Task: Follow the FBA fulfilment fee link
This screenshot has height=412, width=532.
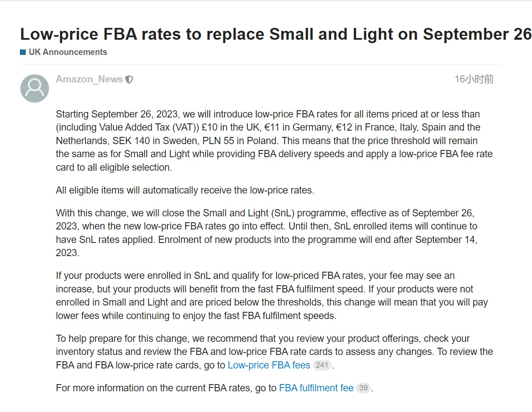Action: 316,388
